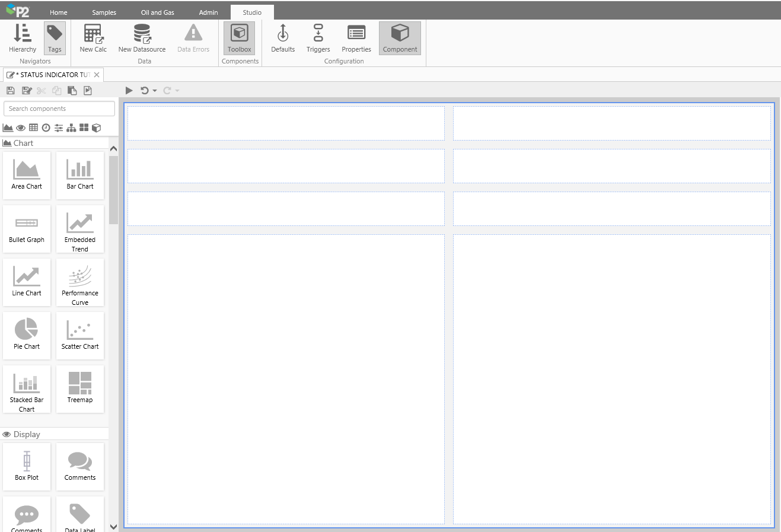Switch to the Oil and Gas tab

click(x=157, y=12)
